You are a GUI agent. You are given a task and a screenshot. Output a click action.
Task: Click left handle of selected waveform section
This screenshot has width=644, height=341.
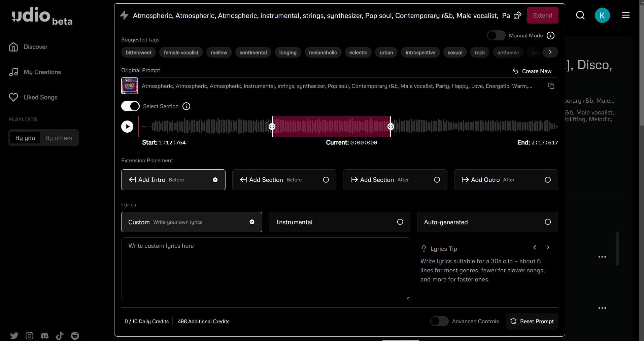point(272,127)
